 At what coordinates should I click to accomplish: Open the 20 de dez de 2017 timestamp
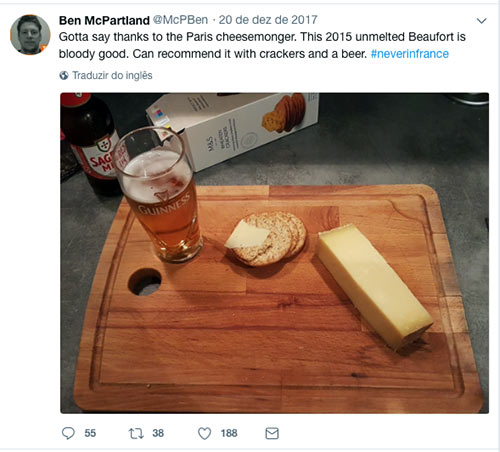[268, 20]
